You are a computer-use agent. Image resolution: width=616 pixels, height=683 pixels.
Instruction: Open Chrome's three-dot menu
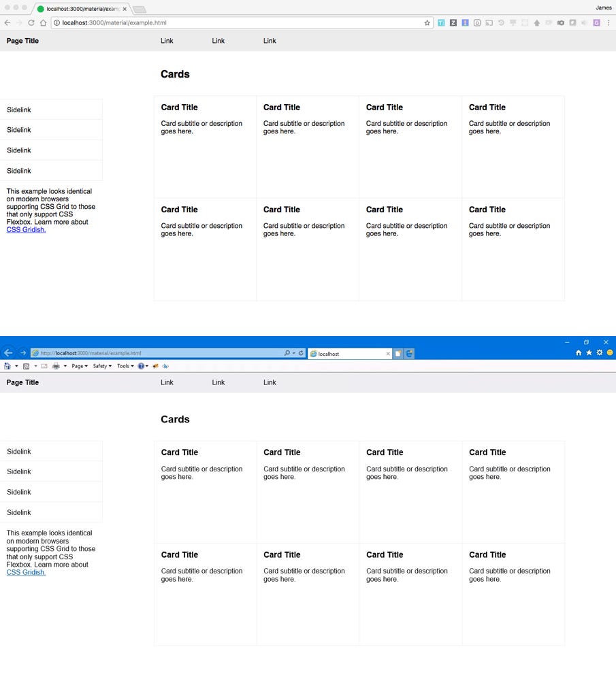pyautogui.click(x=609, y=22)
